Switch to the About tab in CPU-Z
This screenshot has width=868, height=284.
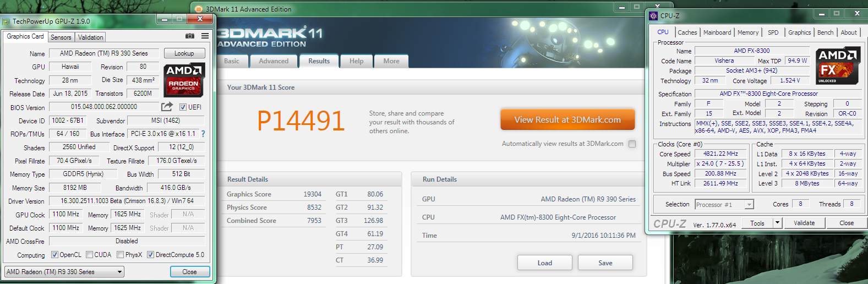[x=849, y=32]
